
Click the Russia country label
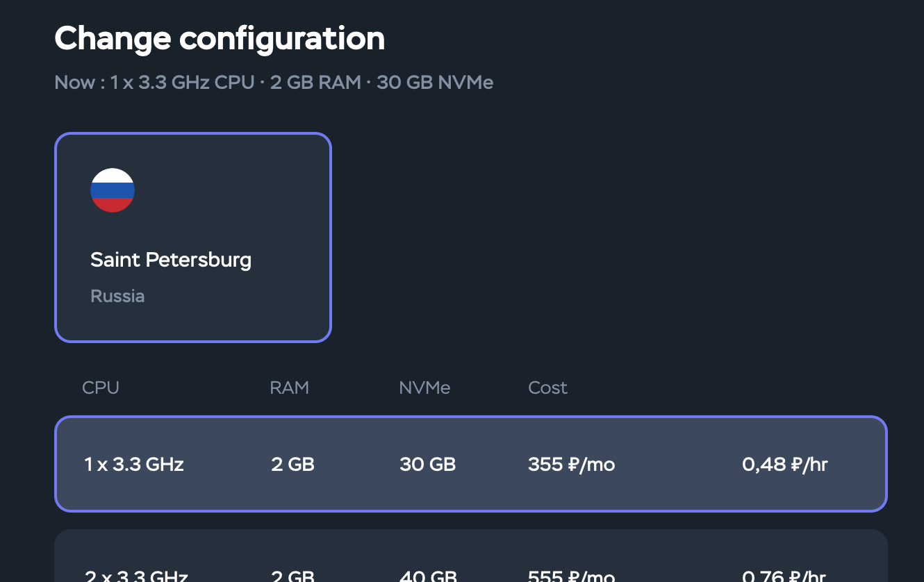117,296
